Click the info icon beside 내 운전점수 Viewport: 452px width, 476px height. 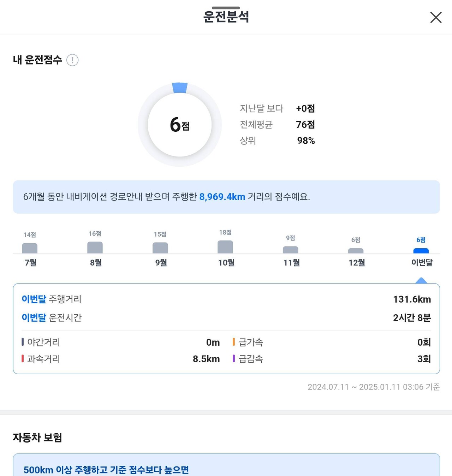coord(73,60)
